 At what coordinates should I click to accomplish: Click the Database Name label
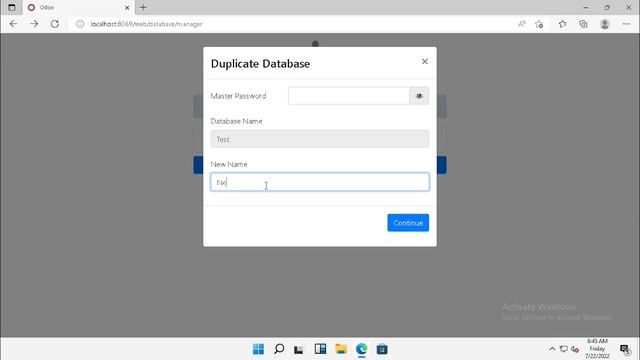236,121
